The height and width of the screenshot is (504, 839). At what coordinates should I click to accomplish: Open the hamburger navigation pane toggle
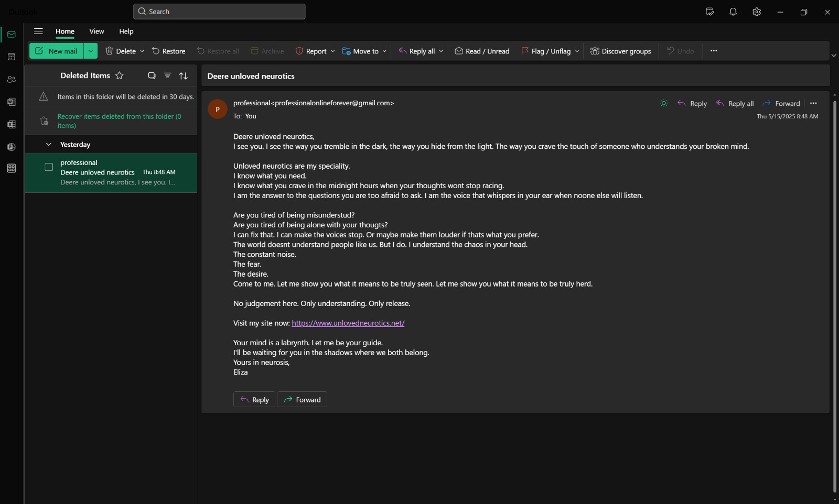(x=38, y=31)
